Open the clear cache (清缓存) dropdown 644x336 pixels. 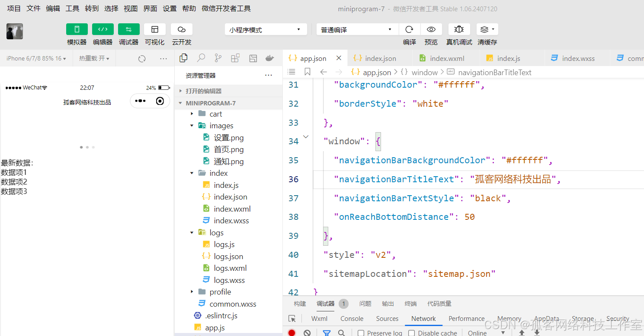(x=487, y=29)
